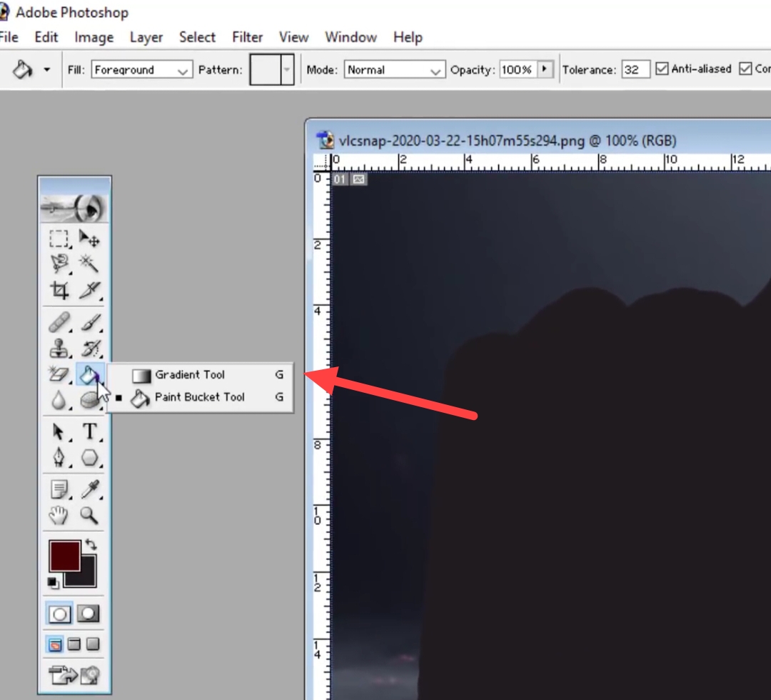This screenshot has width=771, height=700.
Task: Select the Hand tool
Action: pos(59,514)
